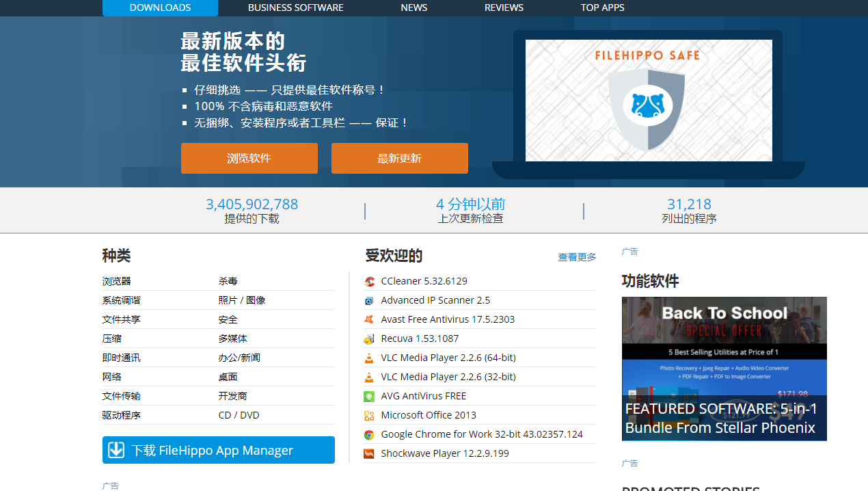This screenshot has width=868, height=491.
Task: Go to the NEWS section
Action: (414, 8)
